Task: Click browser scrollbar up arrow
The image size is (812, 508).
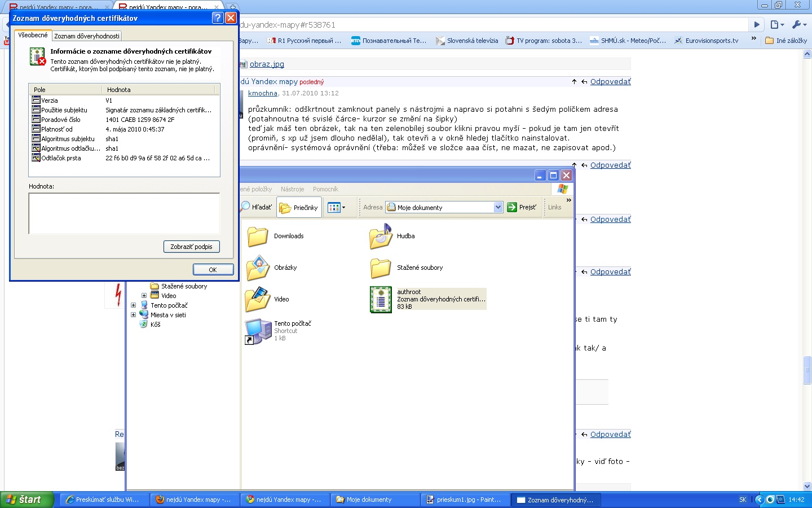Action: (807, 55)
